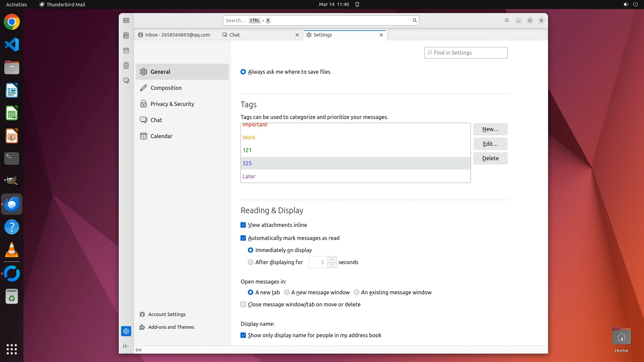
Task: Increase the seconds value with up arrow
Action: click(x=332, y=259)
